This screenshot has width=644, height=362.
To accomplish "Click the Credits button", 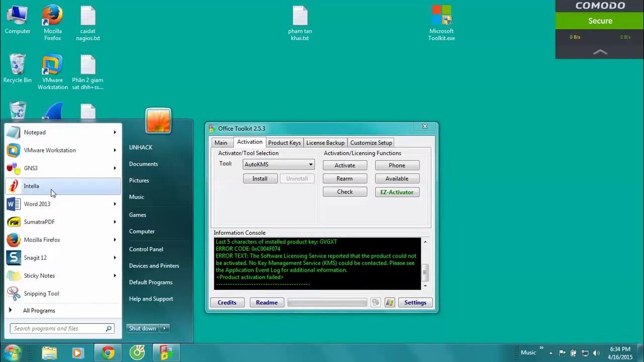I will (x=227, y=303).
